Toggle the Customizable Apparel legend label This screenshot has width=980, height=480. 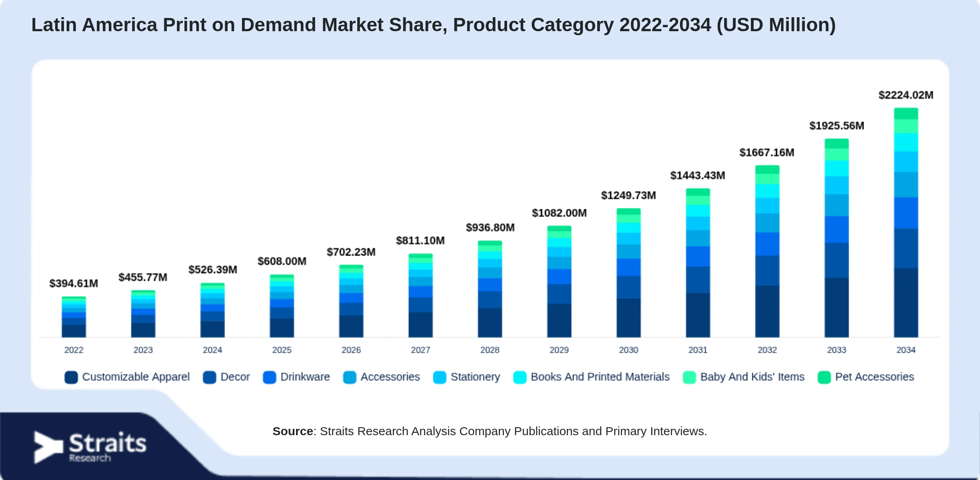tap(136, 377)
